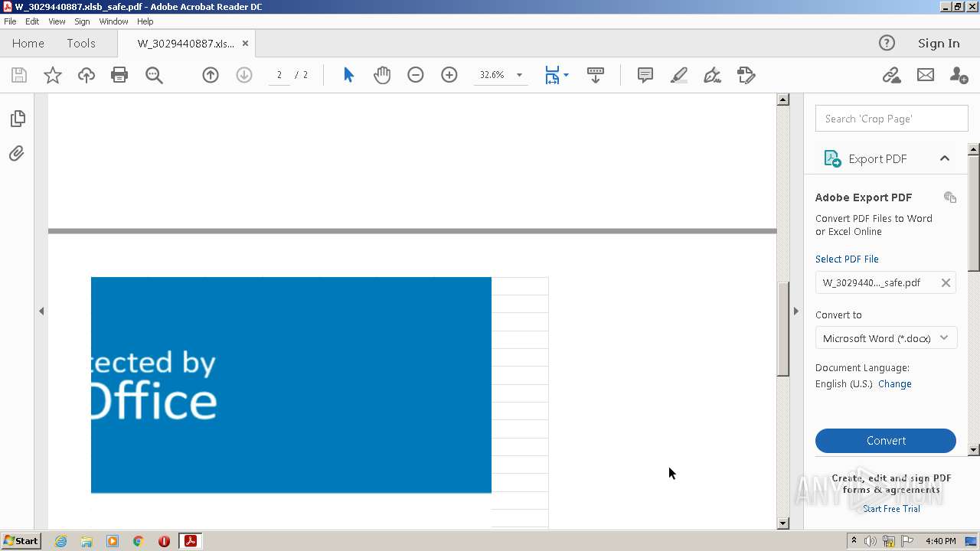The height and width of the screenshot is (551, 980).
Task: Click the Convert button
Action: 886,441
